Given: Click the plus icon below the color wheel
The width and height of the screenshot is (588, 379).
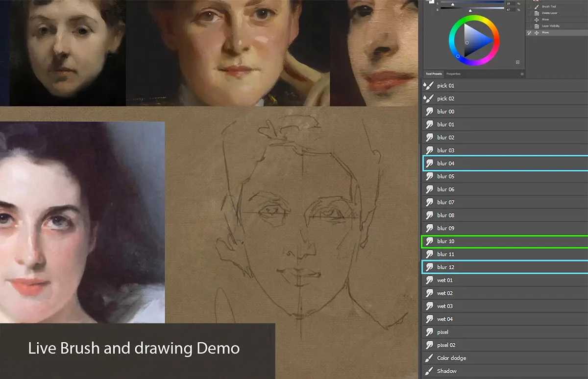Looking at the screenshot, I should coord(518,62).
